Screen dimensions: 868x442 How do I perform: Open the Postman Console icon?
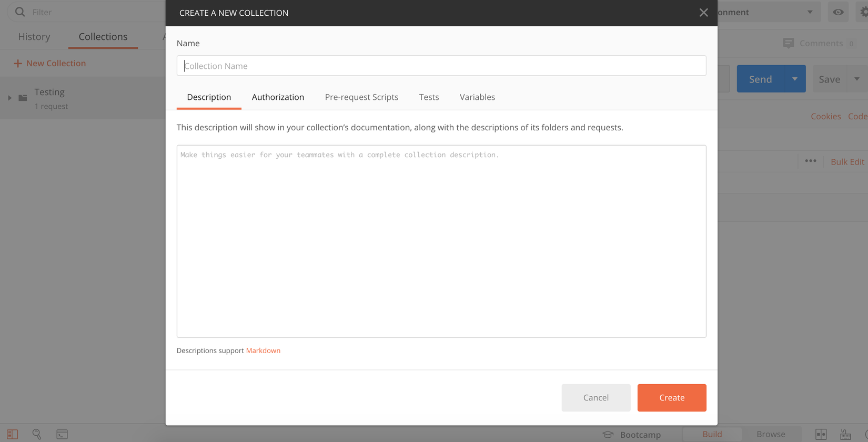tap(62, 434)
